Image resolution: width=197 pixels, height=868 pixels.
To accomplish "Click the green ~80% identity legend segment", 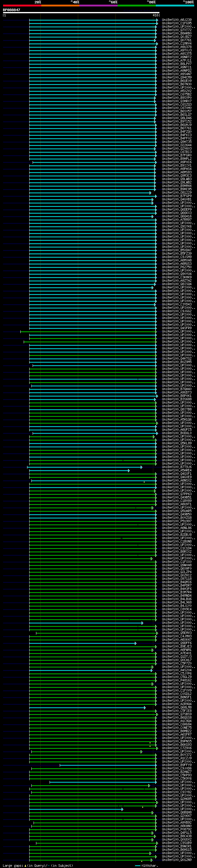I will pyautogui.click(x=137, y=6).
